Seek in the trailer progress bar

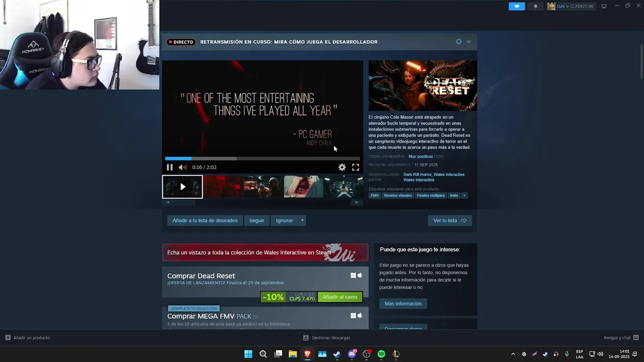click(x=262, y=158)
